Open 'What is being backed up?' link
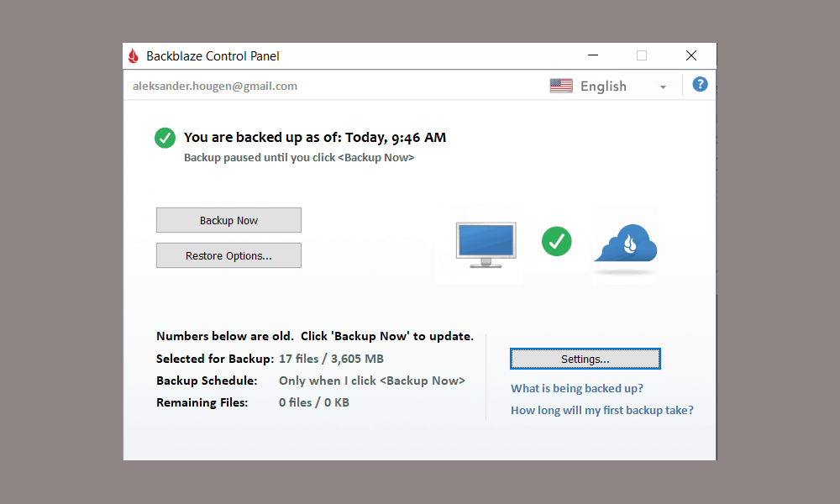This screenshot has height=504, width=840. point(577,388)
